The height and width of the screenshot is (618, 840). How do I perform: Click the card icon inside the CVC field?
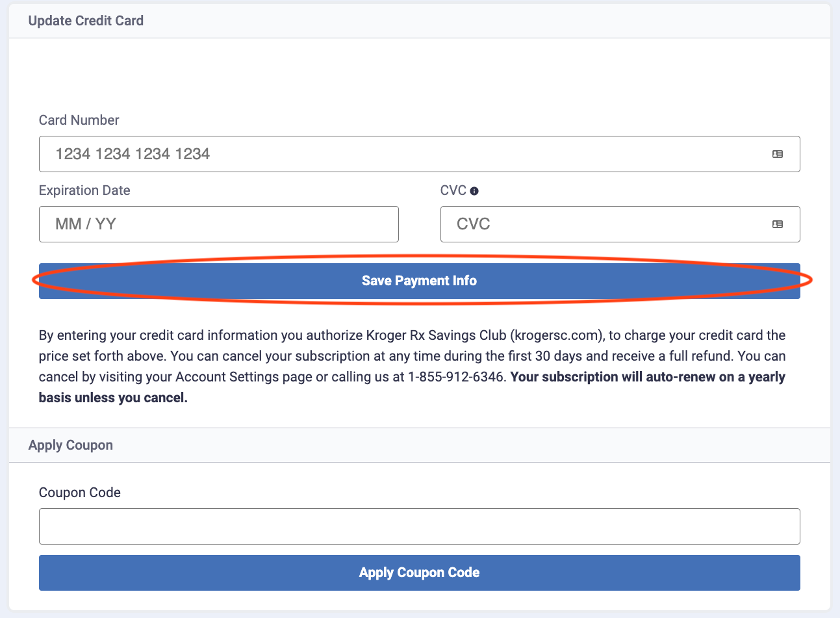(x=778, y=224)
